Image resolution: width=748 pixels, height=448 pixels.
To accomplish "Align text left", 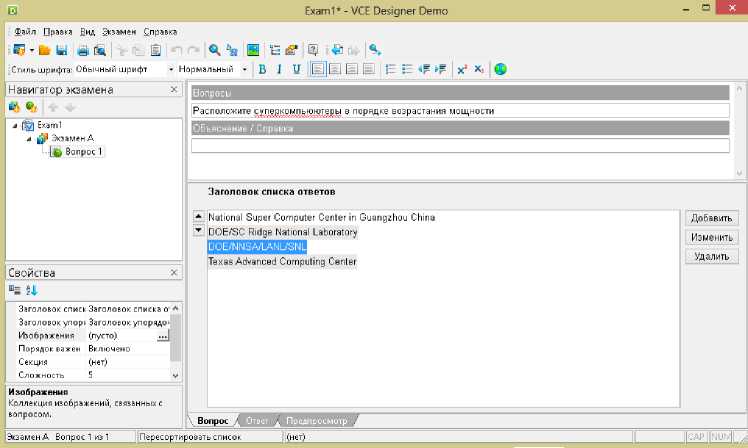I will click(x=317, y=69).
